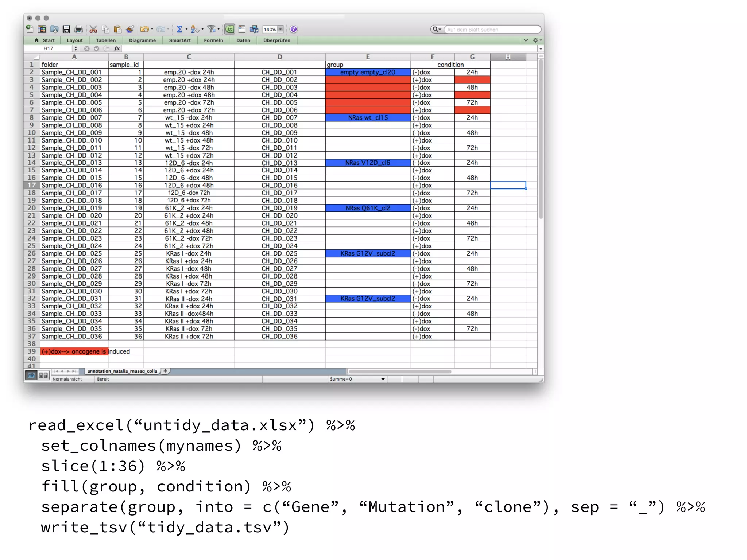The width and height of the screenshot is (747, 560).
Task: Open the undo history dropdown arrow
Action: [x=152, y=29]
